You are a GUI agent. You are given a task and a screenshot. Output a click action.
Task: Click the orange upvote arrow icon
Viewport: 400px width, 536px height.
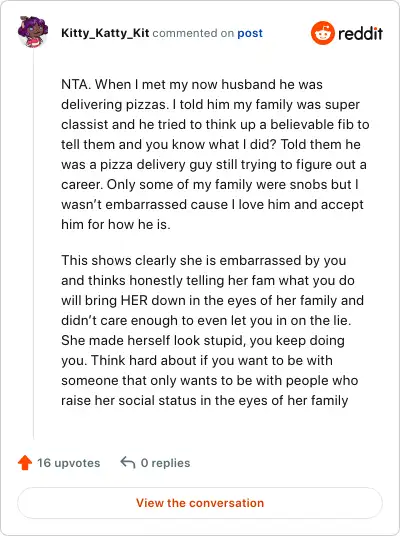pyautogui.click(x=25, y=463)
